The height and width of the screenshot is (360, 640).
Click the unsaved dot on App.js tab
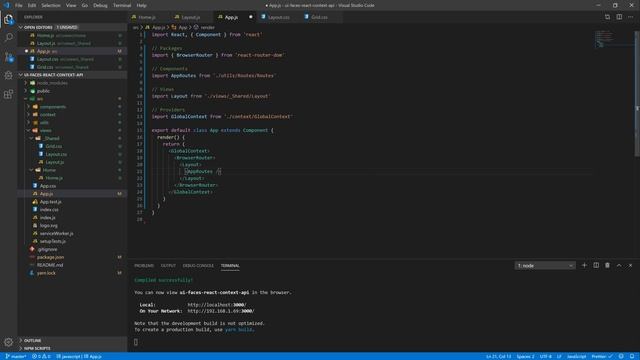tap(251, 17)
